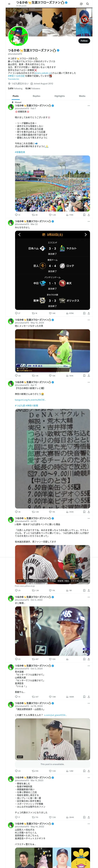Open the search icon in the header

coord(87,4)
